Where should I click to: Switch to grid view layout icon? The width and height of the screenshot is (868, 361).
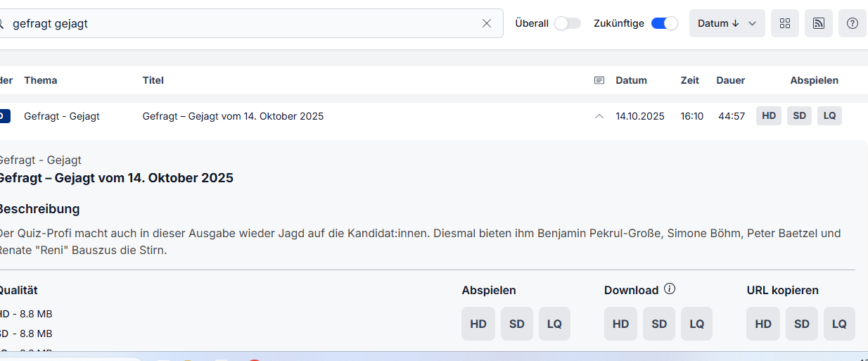[785, 23]
